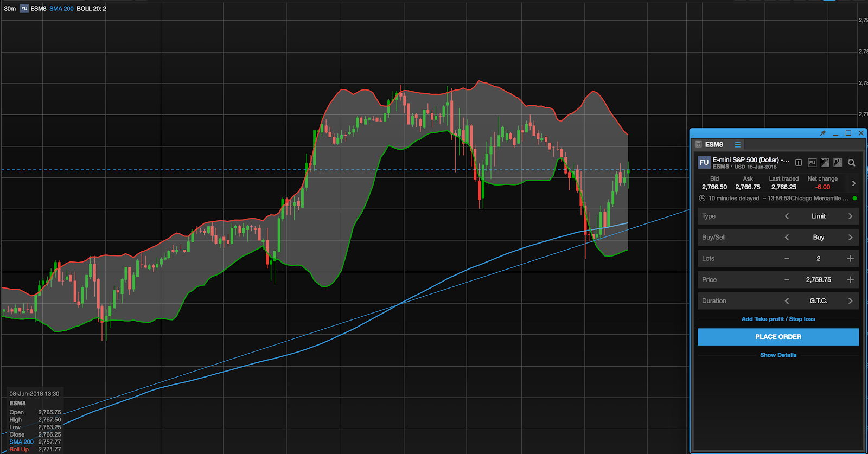Open the blue hamburger menu on ESM8 tab
868x454 pixels.
click(x=738, y=144)
